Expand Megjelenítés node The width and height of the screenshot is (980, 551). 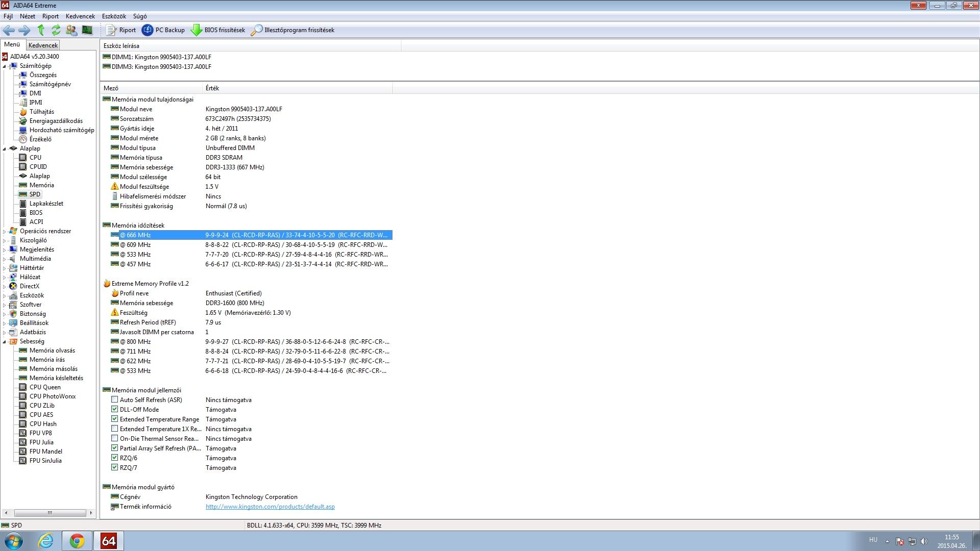(x=5, y=250)
